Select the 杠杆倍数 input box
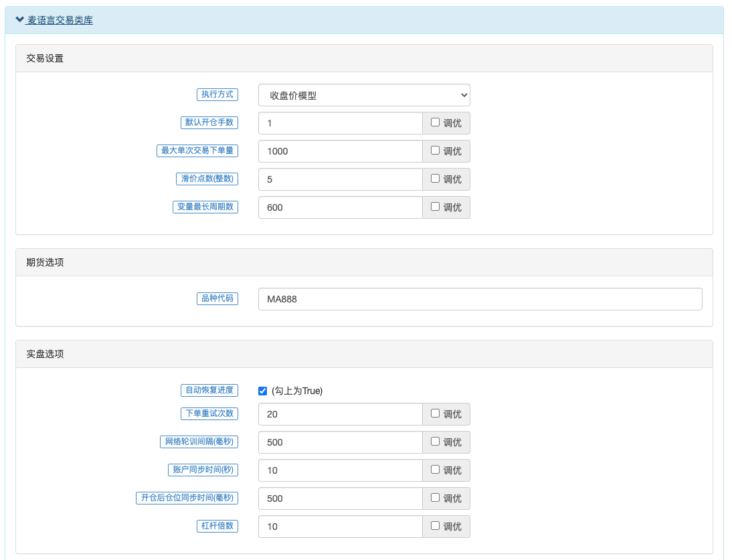The width and height of the screenshot is (732, 560). tap(340, 527)
